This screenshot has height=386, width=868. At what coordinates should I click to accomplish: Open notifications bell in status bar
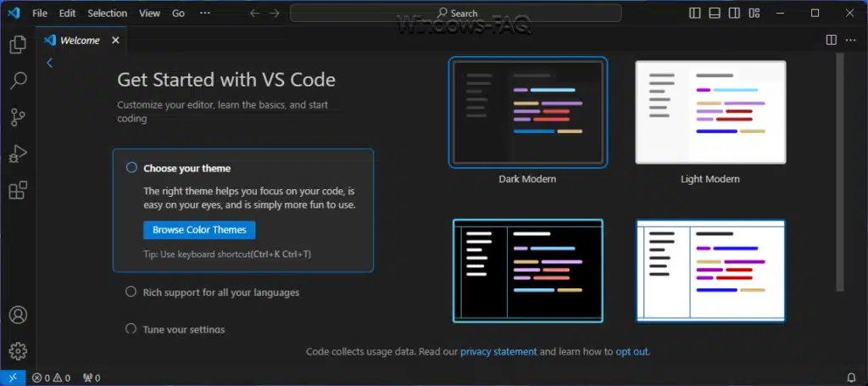851,378
